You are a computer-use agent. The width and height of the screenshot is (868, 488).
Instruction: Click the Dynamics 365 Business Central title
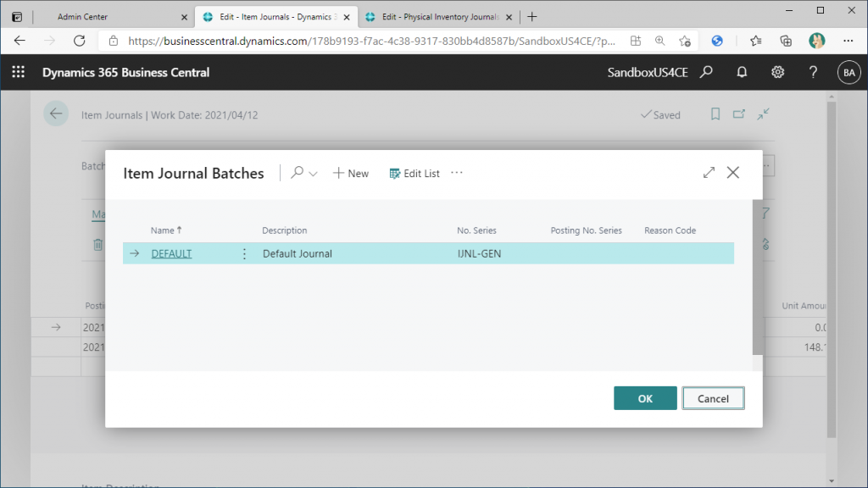pyautogui.click(x=125, y=73)
